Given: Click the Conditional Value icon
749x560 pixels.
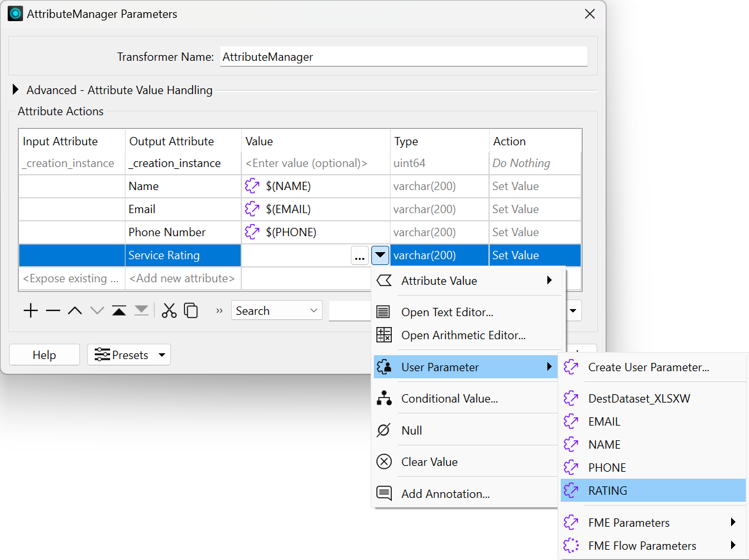Looking at the screenshot, I should tap(384, 398).
